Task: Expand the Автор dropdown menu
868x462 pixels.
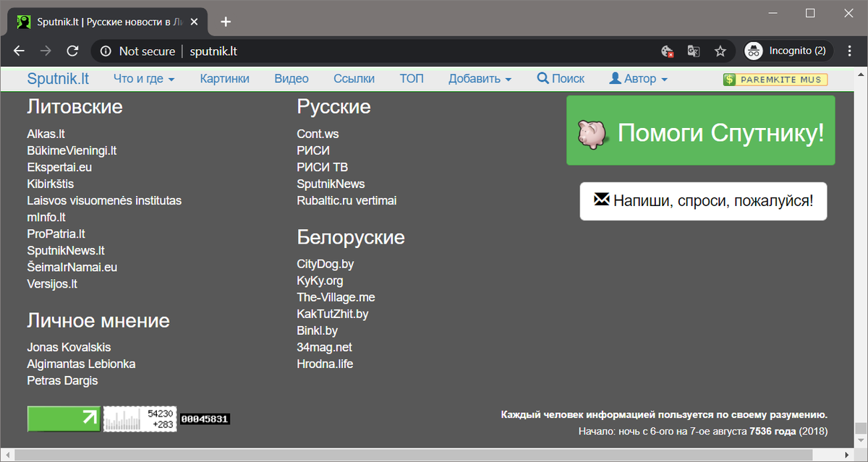Action: pos(638,79)
